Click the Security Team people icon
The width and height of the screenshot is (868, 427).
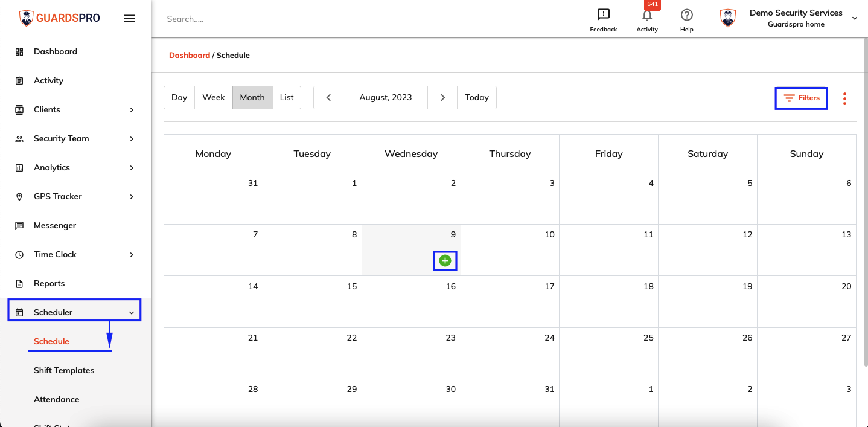coord(19,139)
